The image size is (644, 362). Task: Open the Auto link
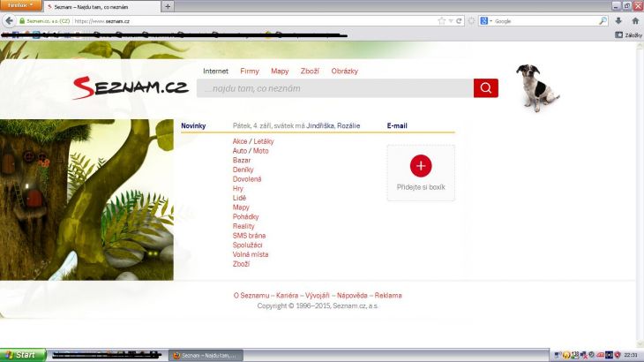click(240, 151)
